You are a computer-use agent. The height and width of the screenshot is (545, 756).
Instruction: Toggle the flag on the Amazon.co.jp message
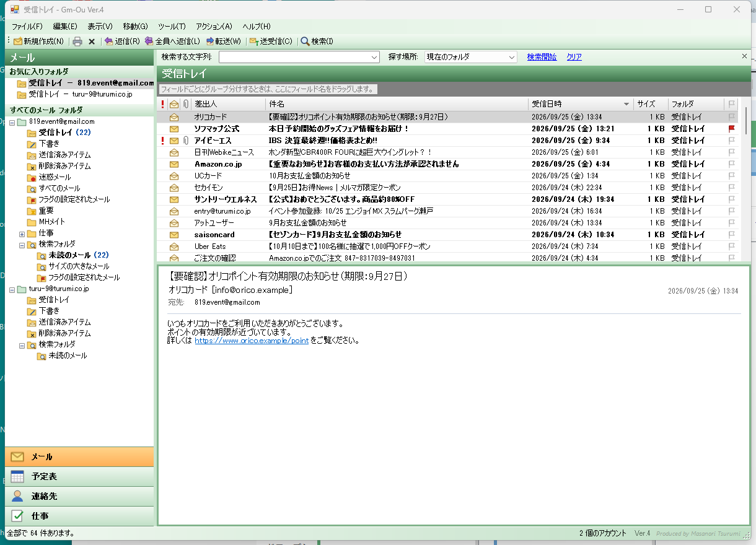point(732,164)
